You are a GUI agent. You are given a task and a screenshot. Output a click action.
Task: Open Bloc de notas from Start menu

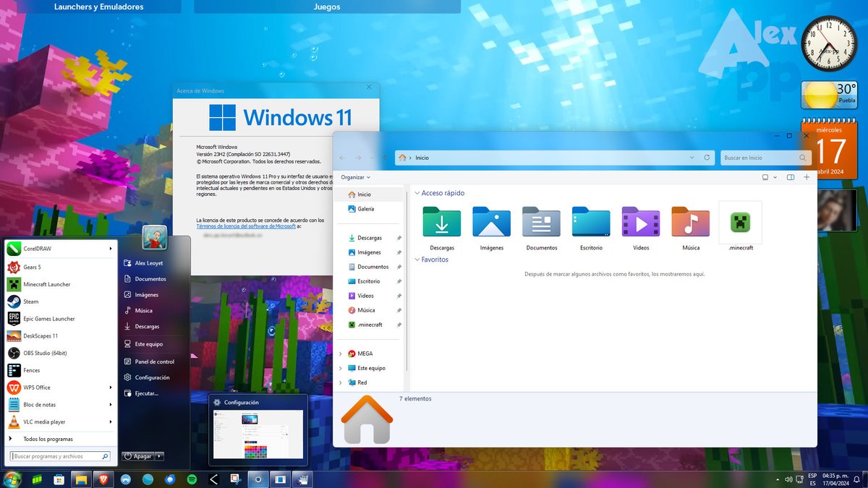(x=61, y=405)
